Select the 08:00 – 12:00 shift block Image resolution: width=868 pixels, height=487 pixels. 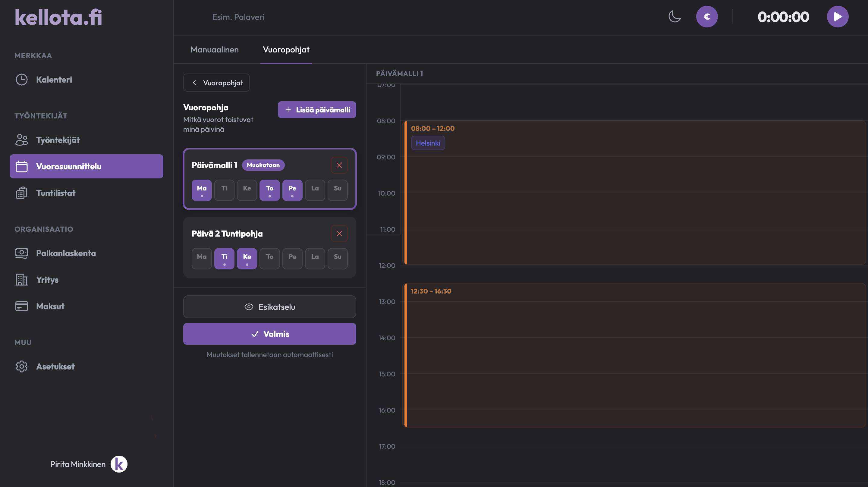(x=634, y=193)
